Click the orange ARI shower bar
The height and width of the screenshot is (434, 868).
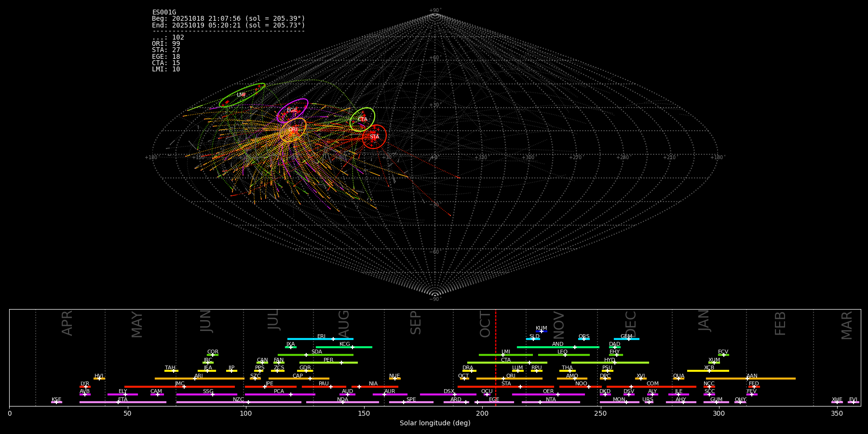pyautogui.click(x=200, y=379)
